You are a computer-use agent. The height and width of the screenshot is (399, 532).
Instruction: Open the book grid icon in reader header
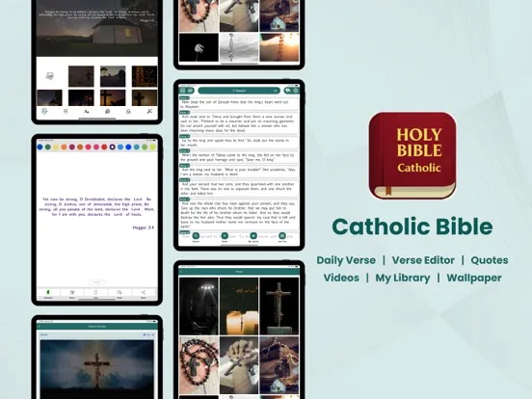(x=182, y=91)
